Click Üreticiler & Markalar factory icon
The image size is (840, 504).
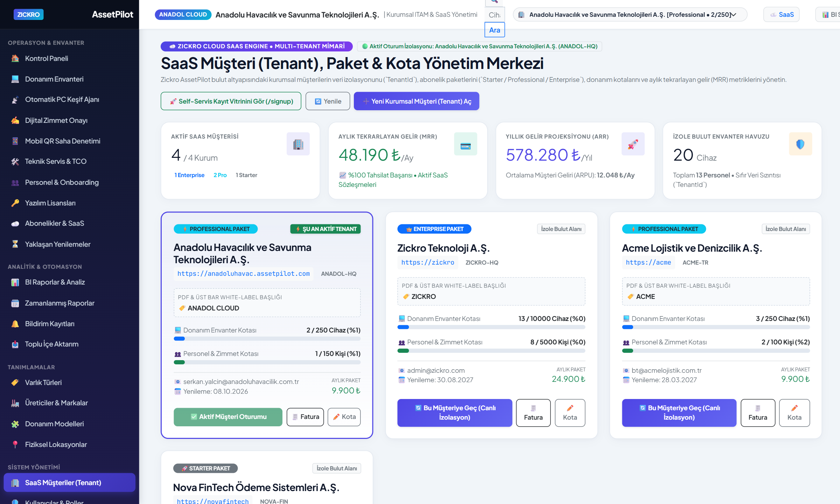(15, 403)
